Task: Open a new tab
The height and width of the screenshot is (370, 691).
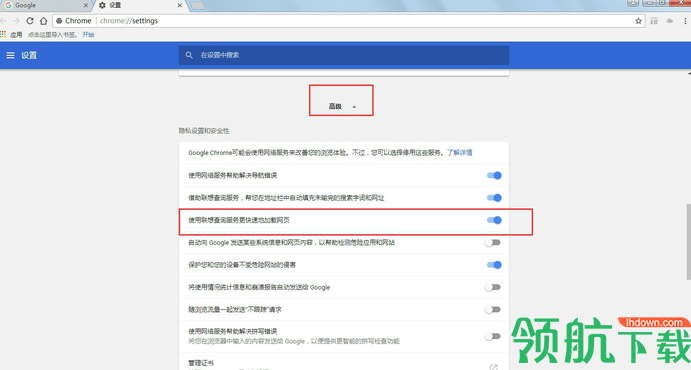Action: click(197, 5)
